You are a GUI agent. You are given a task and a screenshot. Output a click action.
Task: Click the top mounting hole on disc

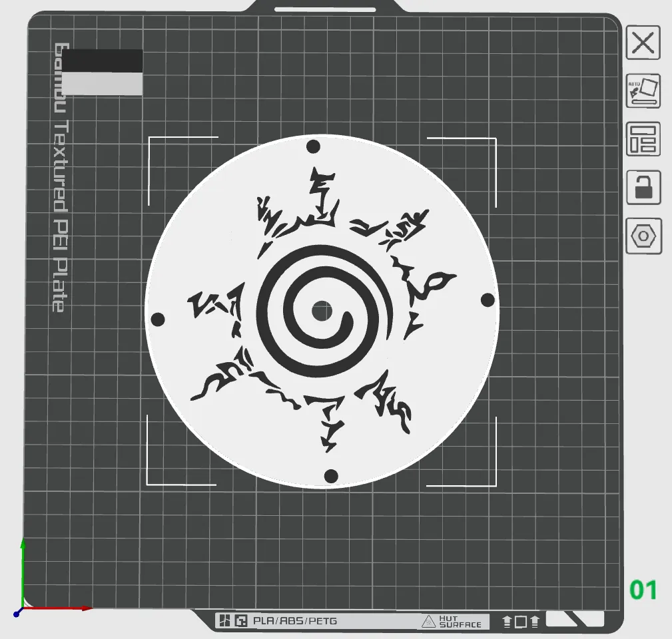click(x=313, y=146)
